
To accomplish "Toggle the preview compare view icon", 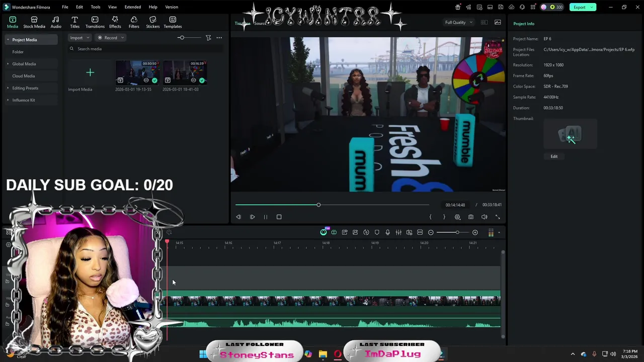I will [x=484, y=22].
